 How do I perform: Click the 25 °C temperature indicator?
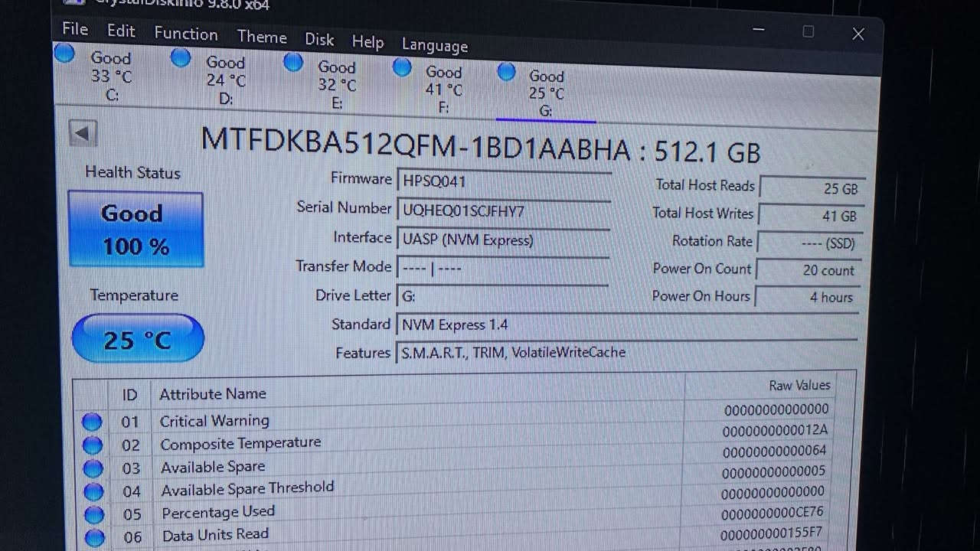138,338
